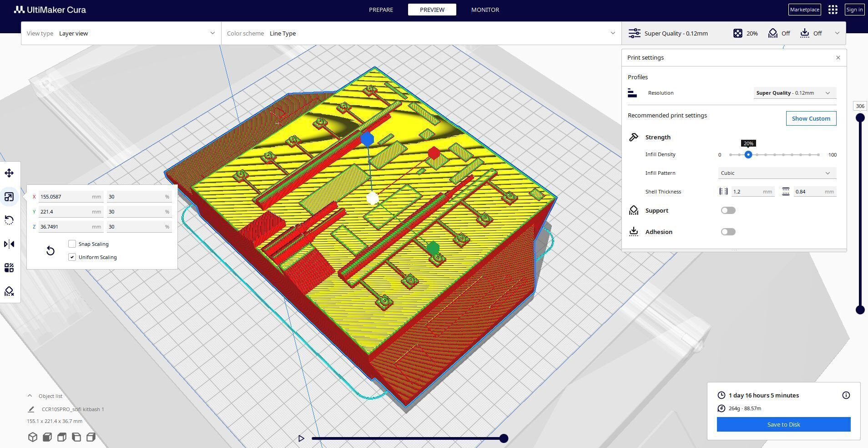Image resolution: width=868 pixels, height=448 pixels.
Task: Open the application grid switcher icon
Action: tap(833, 10)
